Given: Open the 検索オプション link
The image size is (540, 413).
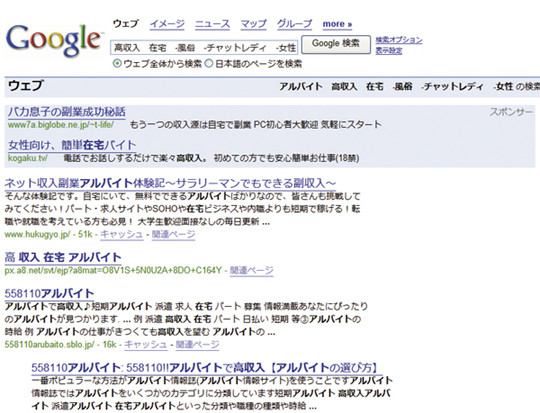Looking at the screenshot, I should pos(399,40).
